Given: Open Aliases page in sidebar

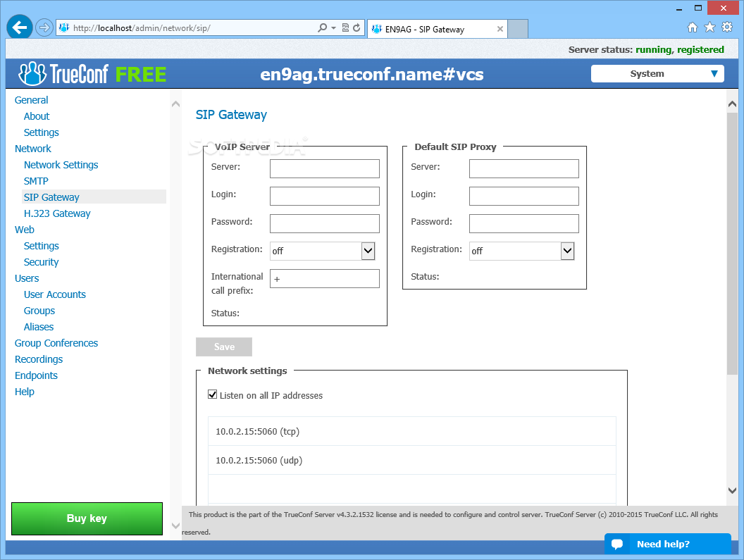Looking at the screenshot, I should click(39, 327).
